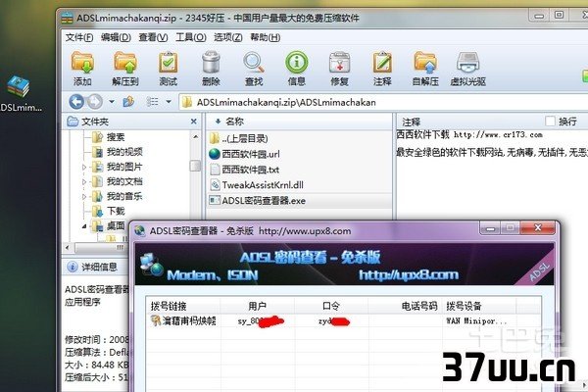Click the 删除 (Delete) trash icon
This screenshot has height=392, width=588.
click(211, 69)
